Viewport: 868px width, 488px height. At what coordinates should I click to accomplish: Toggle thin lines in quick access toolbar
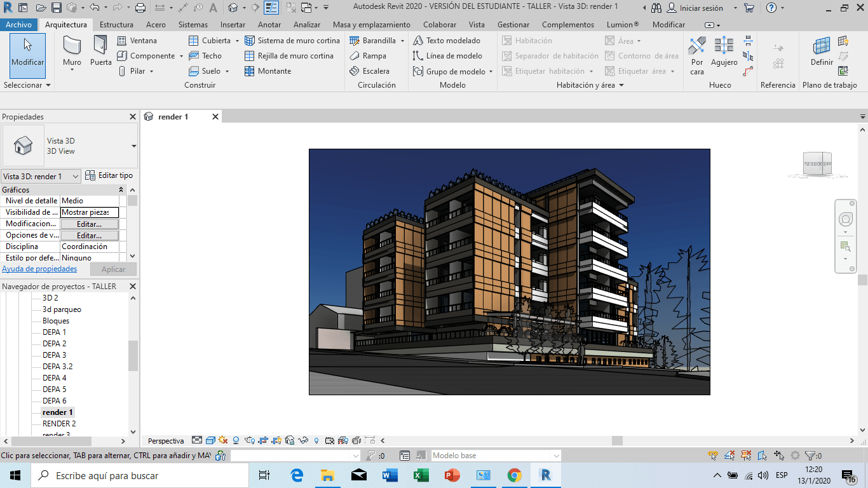(271, 8)
